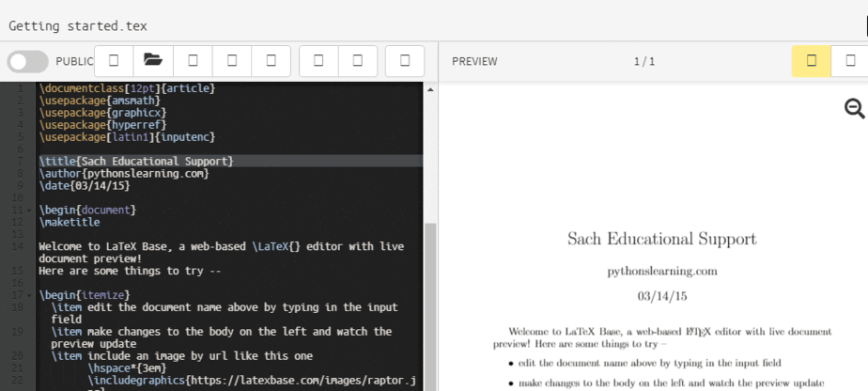
Task: Click the fourth button in the five-button toolbar group
Action: 232,60
